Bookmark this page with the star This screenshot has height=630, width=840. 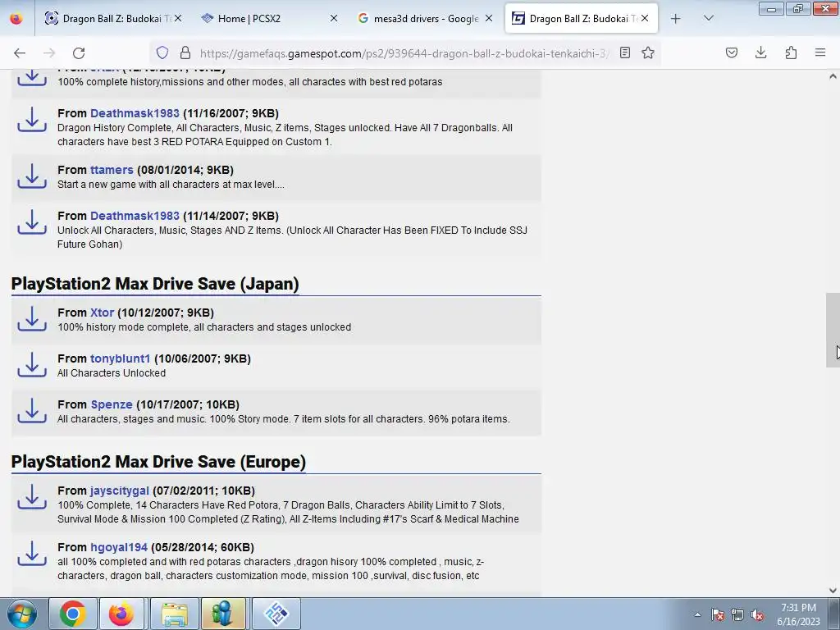click(648, 52)
